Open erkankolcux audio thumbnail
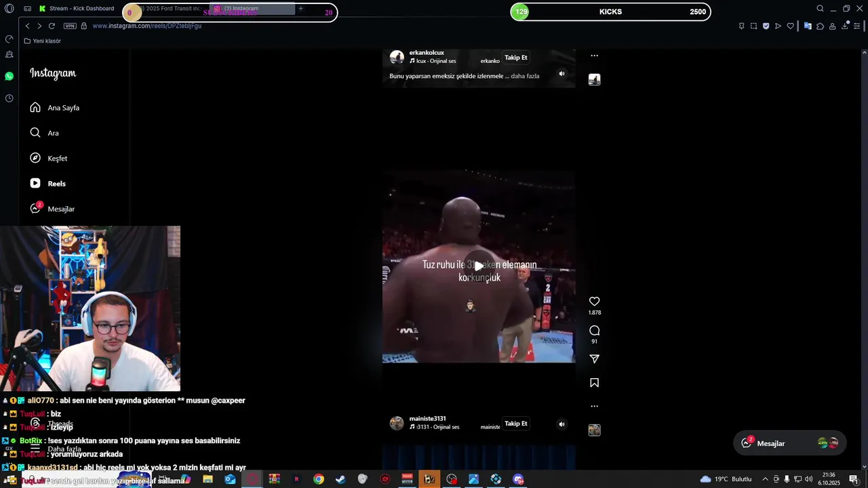This screenshot has height=488, width=868. pyautogui.click(x=594, y=79)
